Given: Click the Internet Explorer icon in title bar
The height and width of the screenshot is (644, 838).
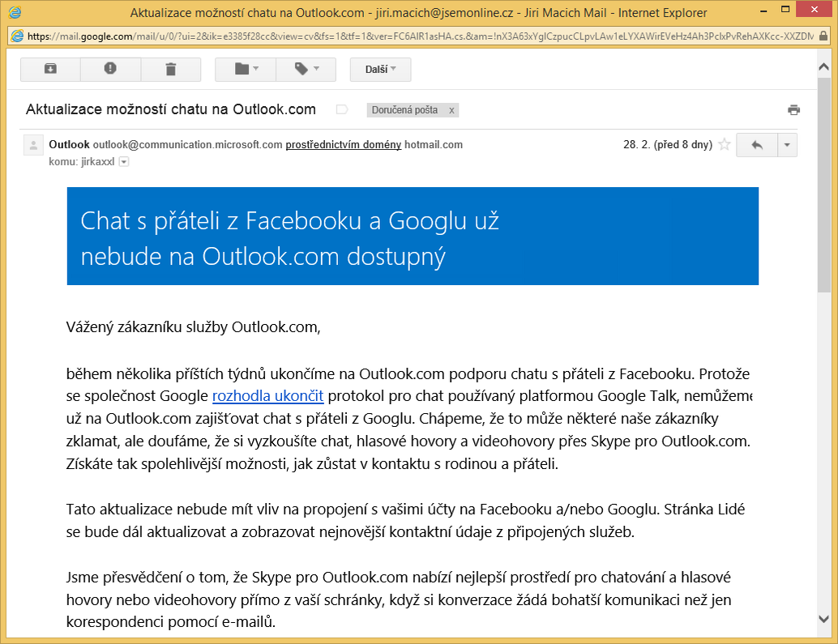Looking at the screenshot, I should [x=15, y=13].
